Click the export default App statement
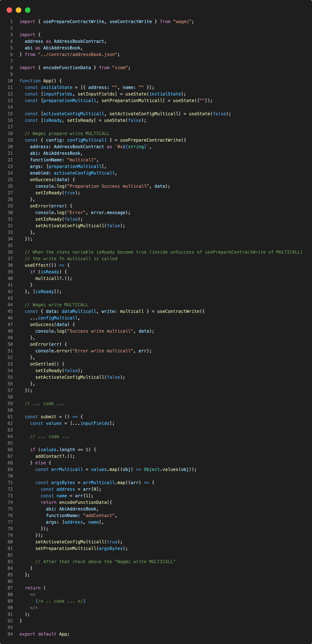Viewport: 312px width, 644px height. (x=44, y=634)
